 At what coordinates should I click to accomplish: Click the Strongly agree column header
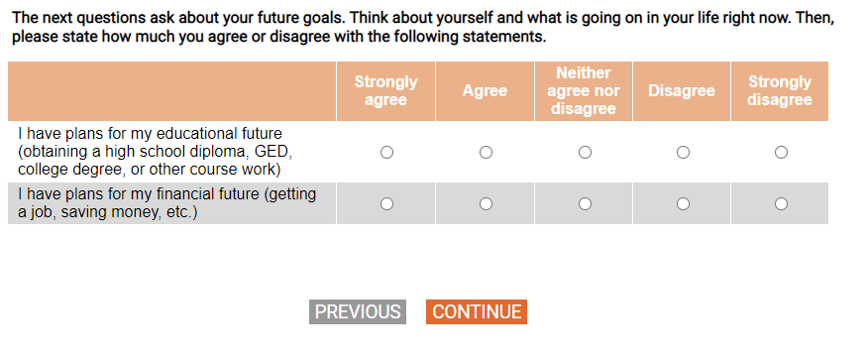[x=385, y=91]
